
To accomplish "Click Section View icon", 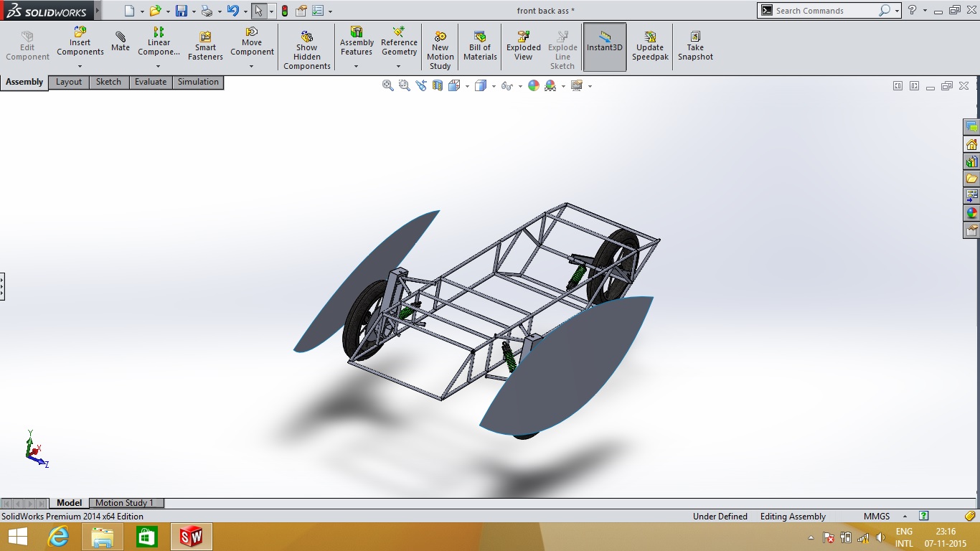I will point(438,85).
